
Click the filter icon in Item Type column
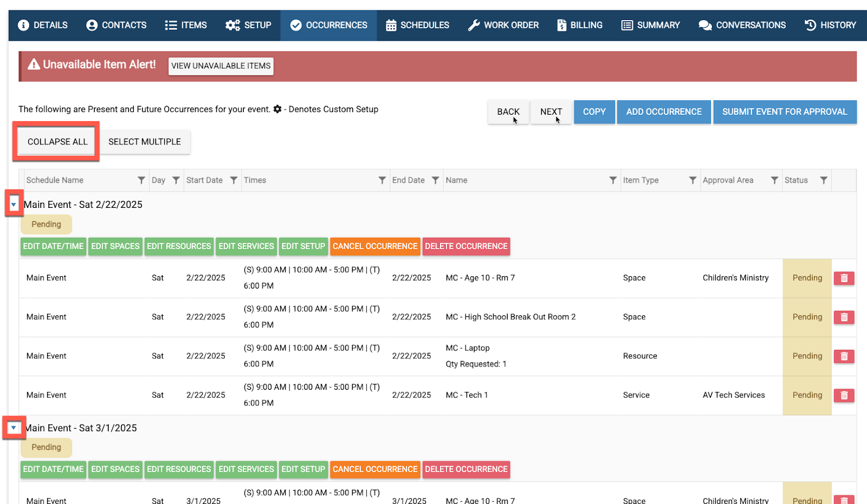693,180
